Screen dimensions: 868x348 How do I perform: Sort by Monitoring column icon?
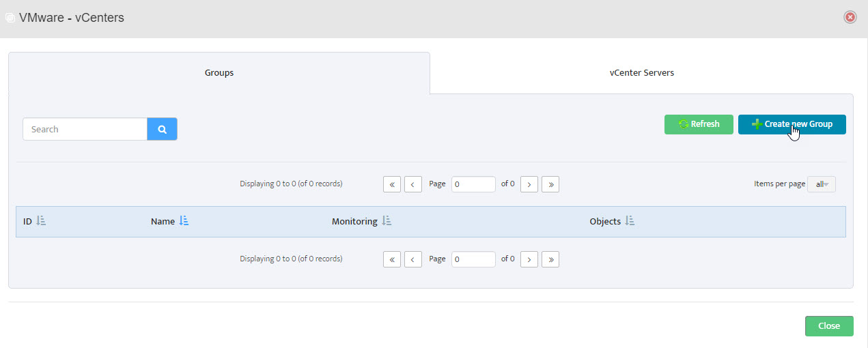click(x=387, y=221)
